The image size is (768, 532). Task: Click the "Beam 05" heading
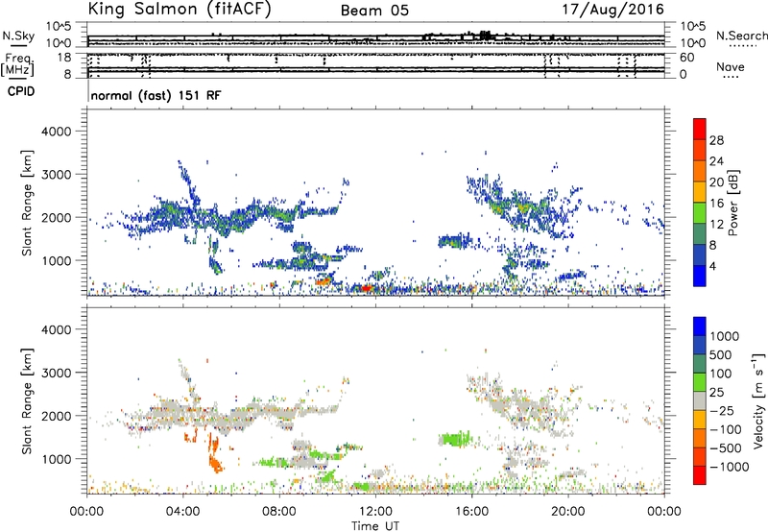tap(374, 11)
